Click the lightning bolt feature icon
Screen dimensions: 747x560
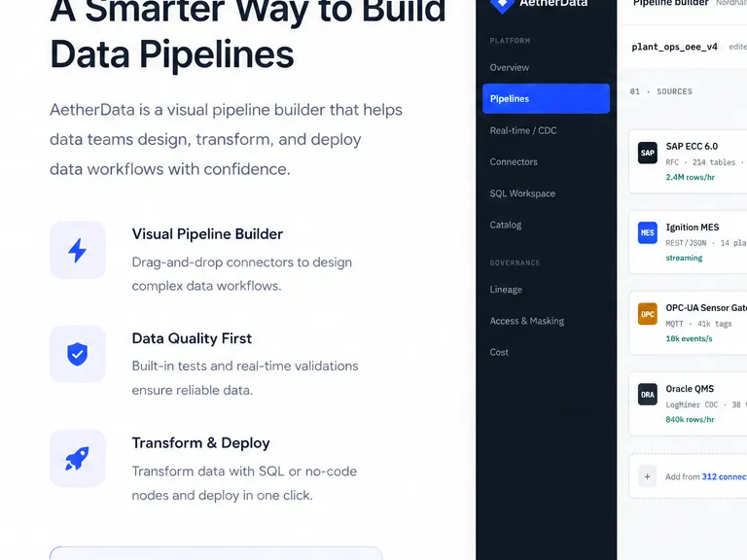tap(77, 250)
